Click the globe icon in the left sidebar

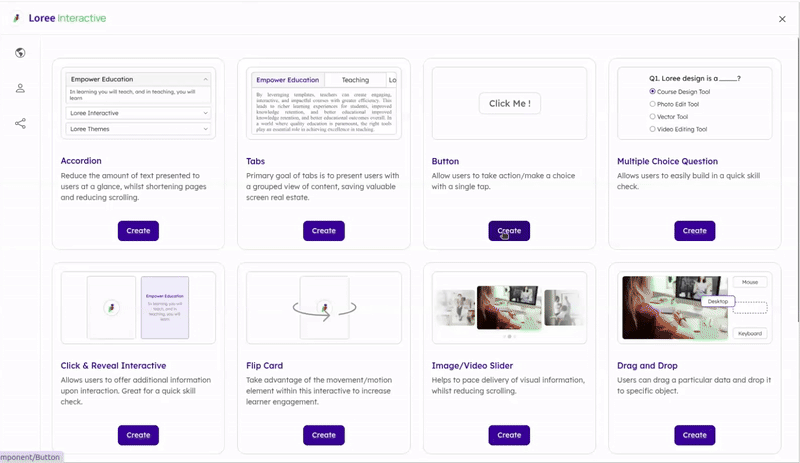click(x=20, y=53)
